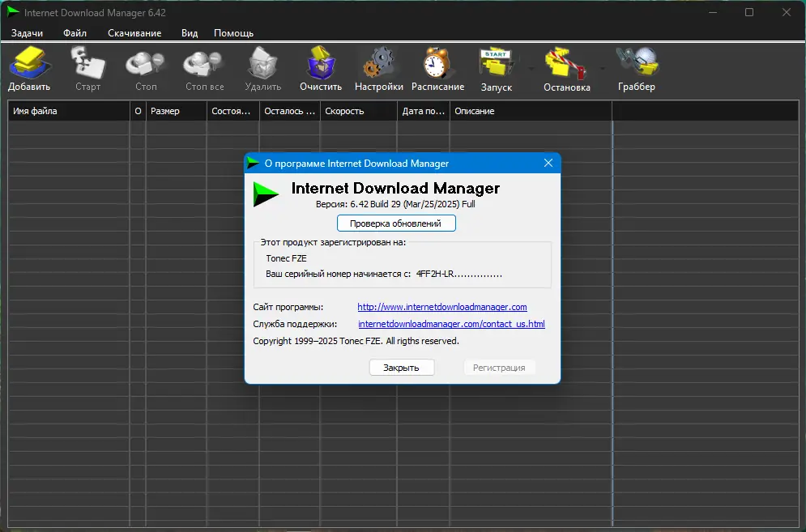
Task: Close the About dialog with X
Action: point(548,163)
